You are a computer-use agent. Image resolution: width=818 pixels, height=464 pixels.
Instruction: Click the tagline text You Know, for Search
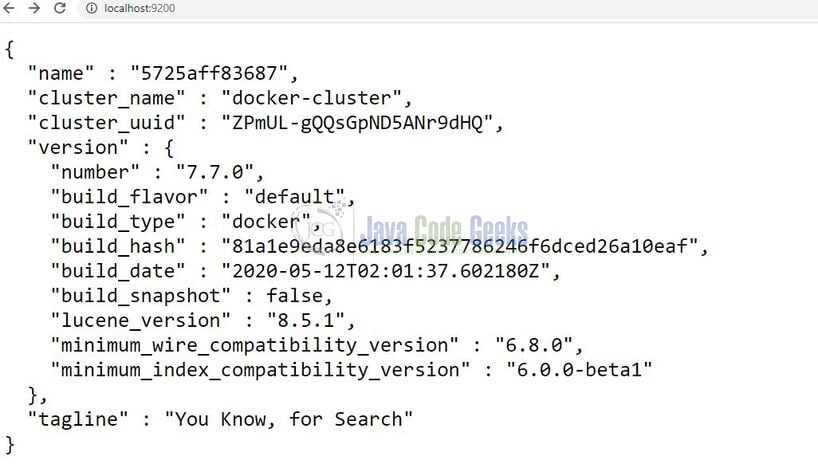288,420
